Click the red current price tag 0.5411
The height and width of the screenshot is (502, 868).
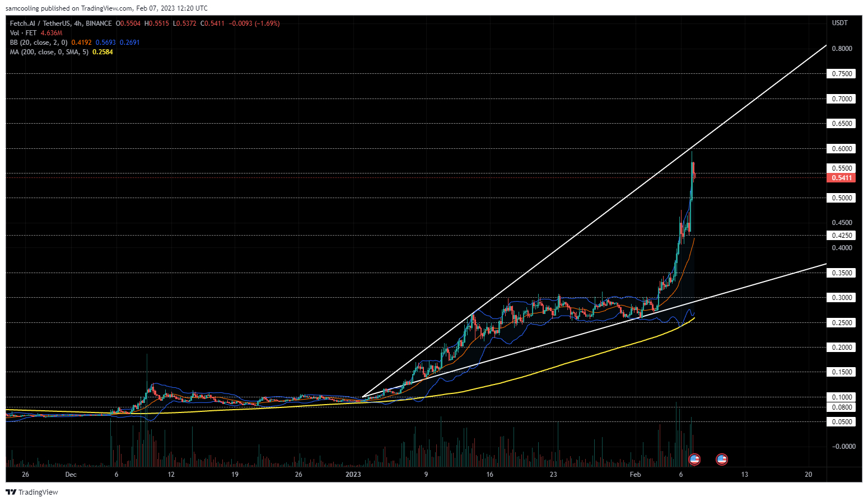pos(841,178)
